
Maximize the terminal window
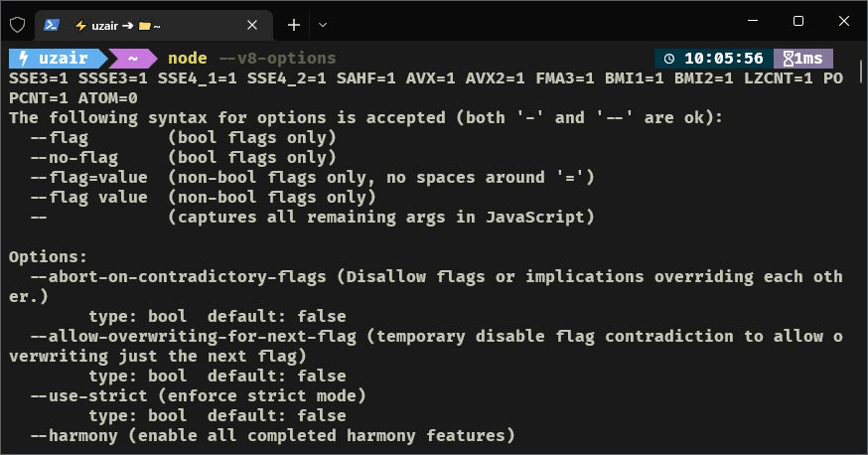click(x=797, y=21)
